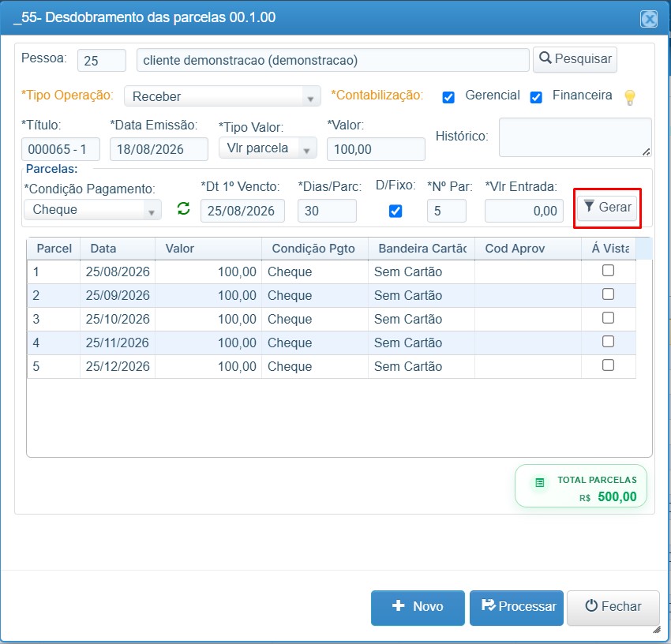Select the date cell 25/09/2026
This screenshot has width=671, height=644.
pos(118,295)
